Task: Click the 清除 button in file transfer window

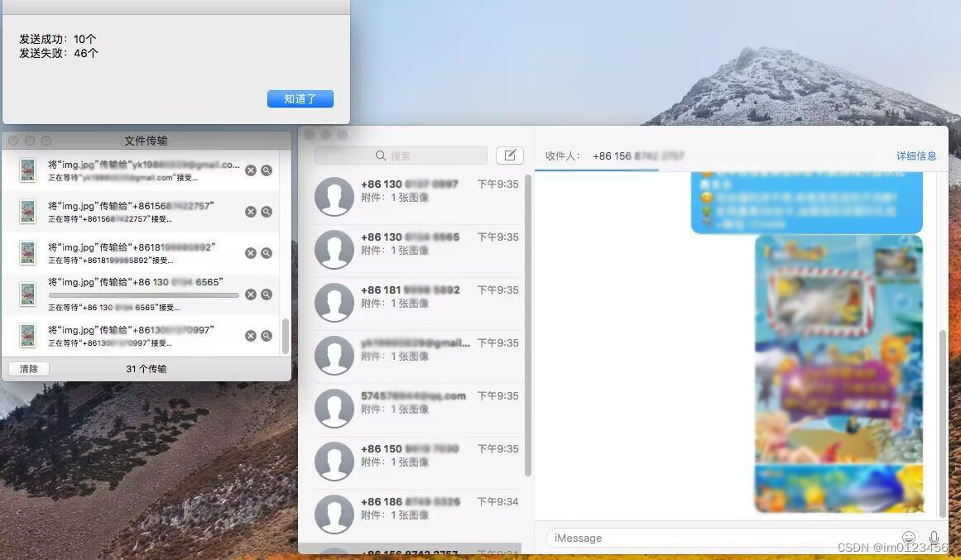Action: [29, 369]
